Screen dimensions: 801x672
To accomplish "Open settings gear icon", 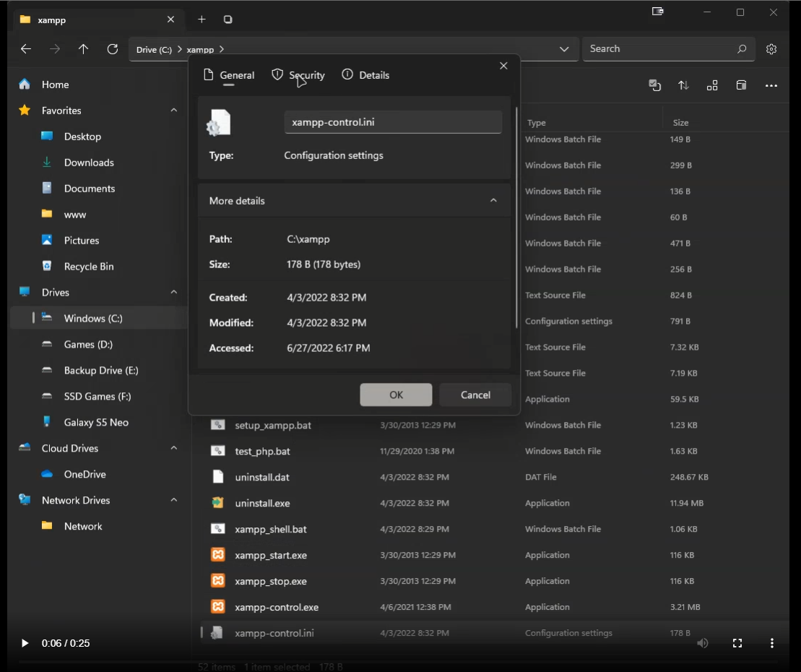I will tap(771, 49).
